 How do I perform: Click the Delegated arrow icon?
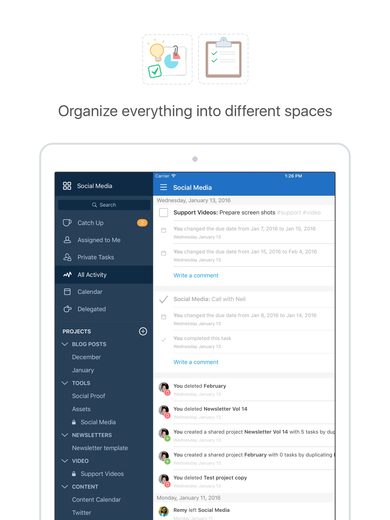(67, 309)
